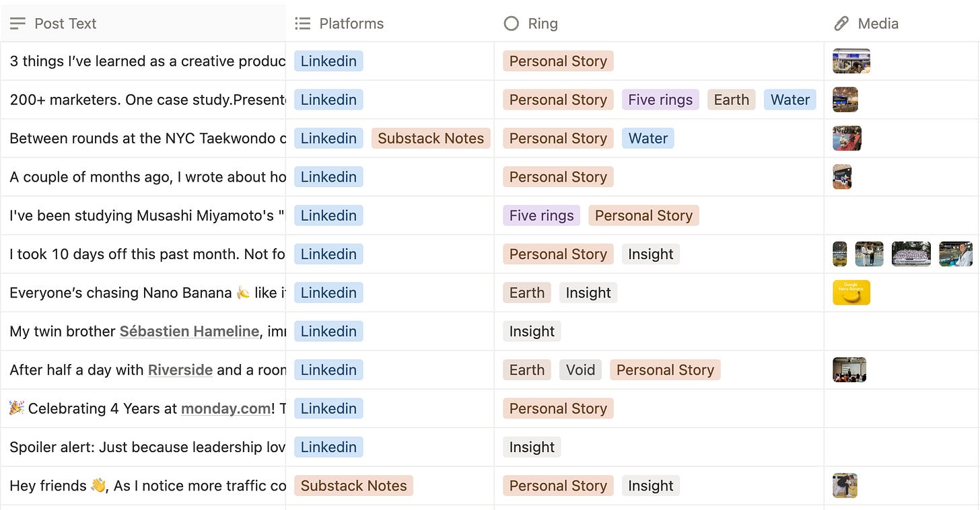Open the Platforms column header options

coord(351,24)
